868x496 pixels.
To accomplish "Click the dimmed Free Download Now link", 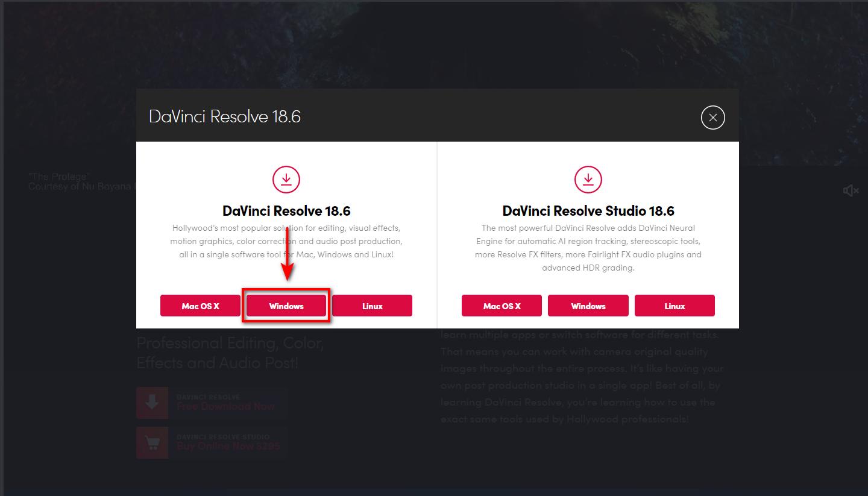I will 225,406.
